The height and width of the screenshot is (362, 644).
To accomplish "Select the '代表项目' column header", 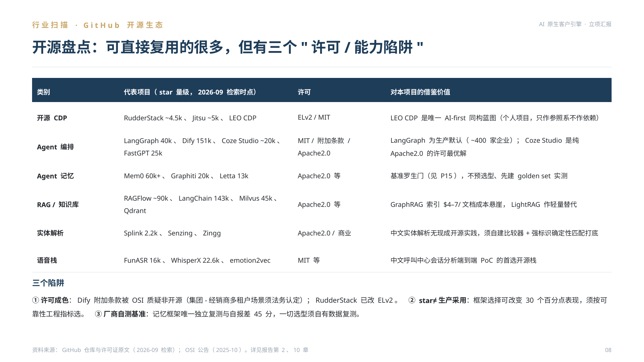I will [190, 92].
